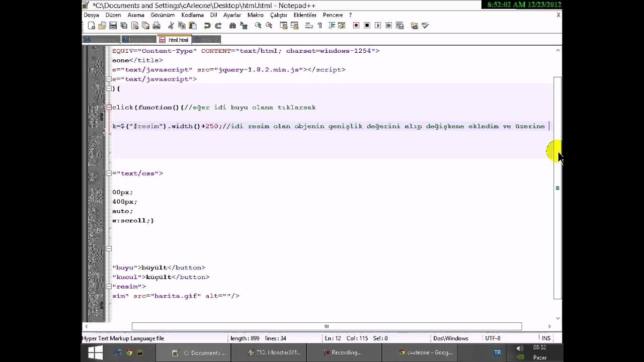The width and height of the screenshot is (644, 362).
Task: Click 'length : 899' in status bar
Action: tap(245, 338)
